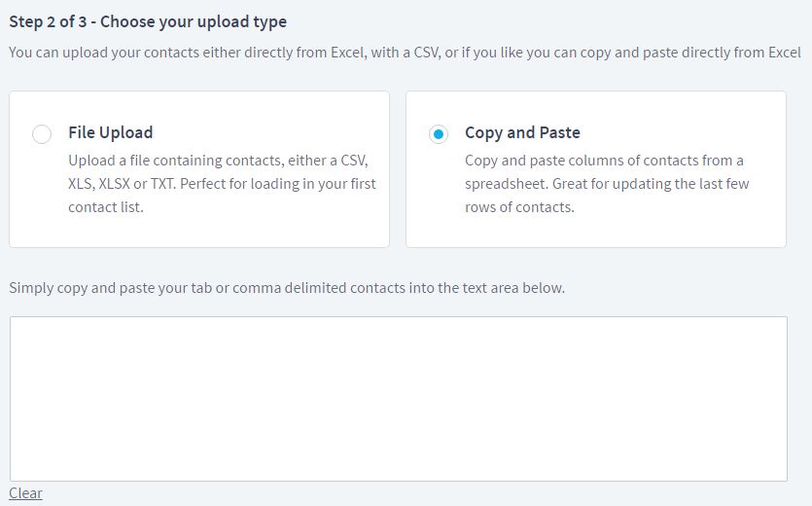
Task: Click the 'contact list.' line in File Upload card
Action: point(106,207)
